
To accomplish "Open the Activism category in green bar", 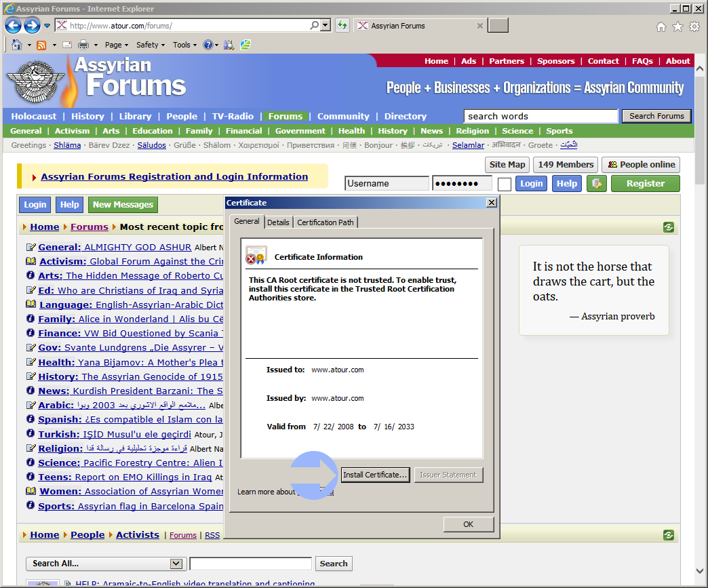I will (x=73, y=131).
